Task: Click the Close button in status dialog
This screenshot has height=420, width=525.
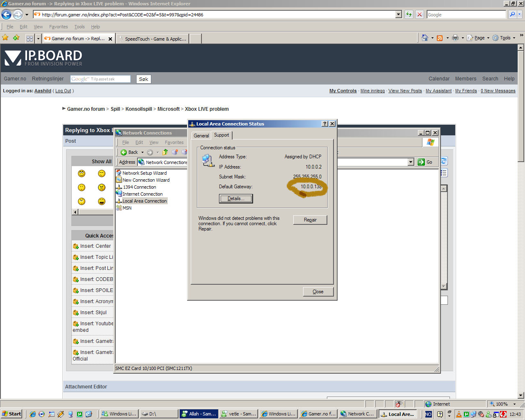Action: pyautogui.click(x=318, y=292)
